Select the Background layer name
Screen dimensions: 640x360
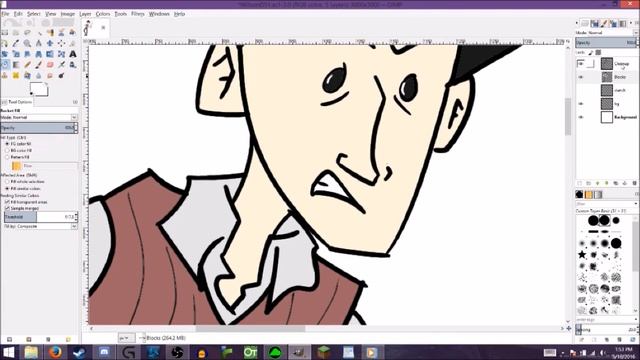coord(625,117)
